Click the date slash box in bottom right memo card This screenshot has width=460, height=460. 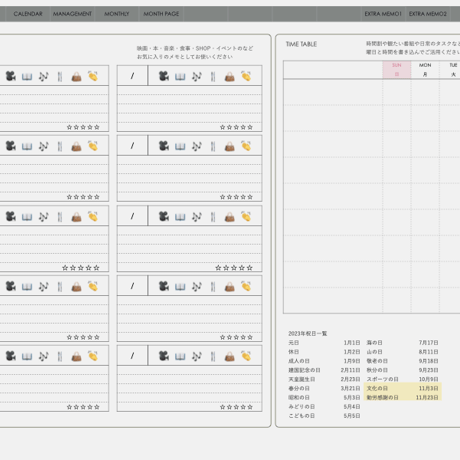pyautogui.click(x=132, y=355)
